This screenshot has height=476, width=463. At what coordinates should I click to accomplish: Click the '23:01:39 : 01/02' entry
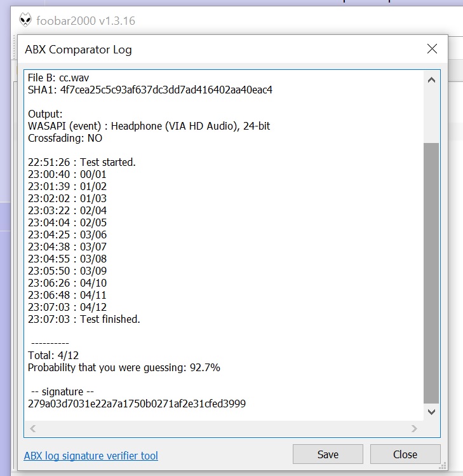pos(67,186)
